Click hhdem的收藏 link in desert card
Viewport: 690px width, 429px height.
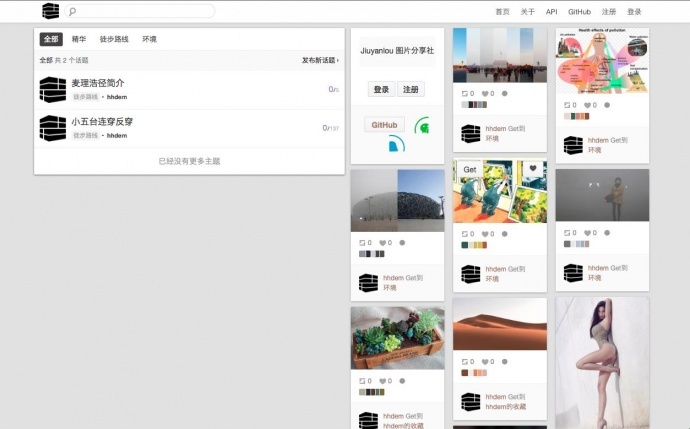[506, 407]
